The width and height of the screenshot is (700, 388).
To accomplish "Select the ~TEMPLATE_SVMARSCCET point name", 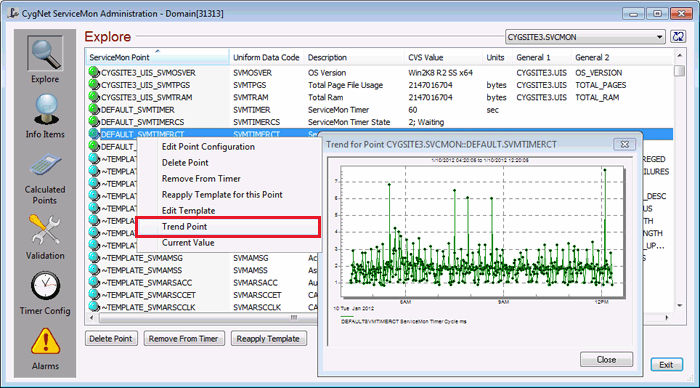I will (148, 295).
